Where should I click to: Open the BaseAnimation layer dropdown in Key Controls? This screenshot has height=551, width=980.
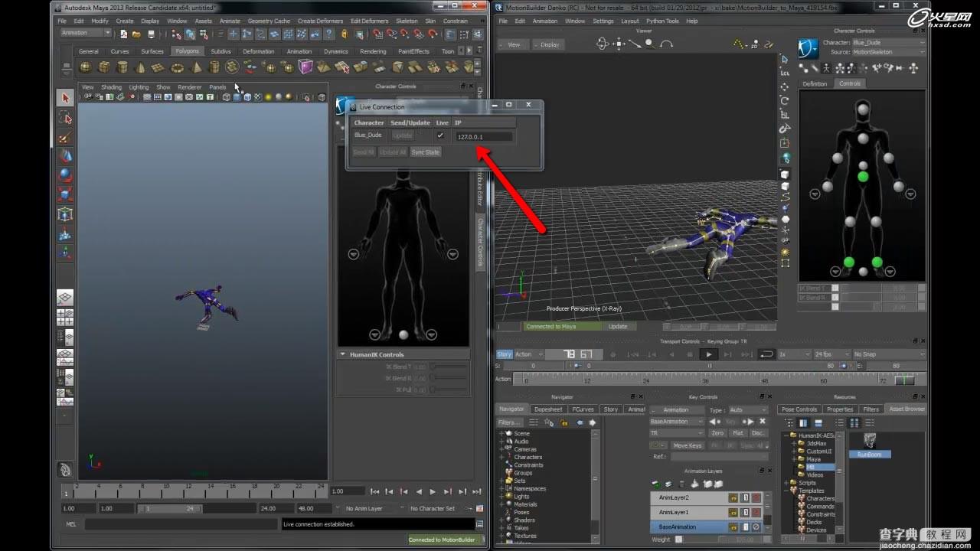pos(677,422)
